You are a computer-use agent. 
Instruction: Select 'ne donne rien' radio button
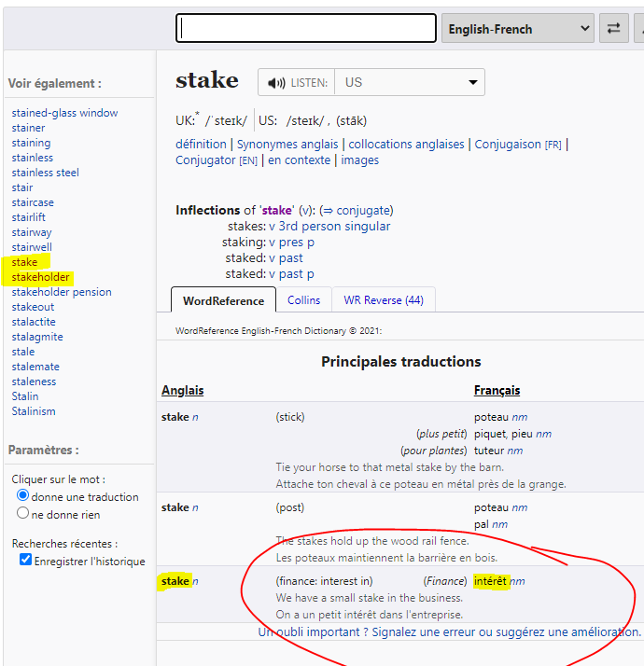[23, 513]
